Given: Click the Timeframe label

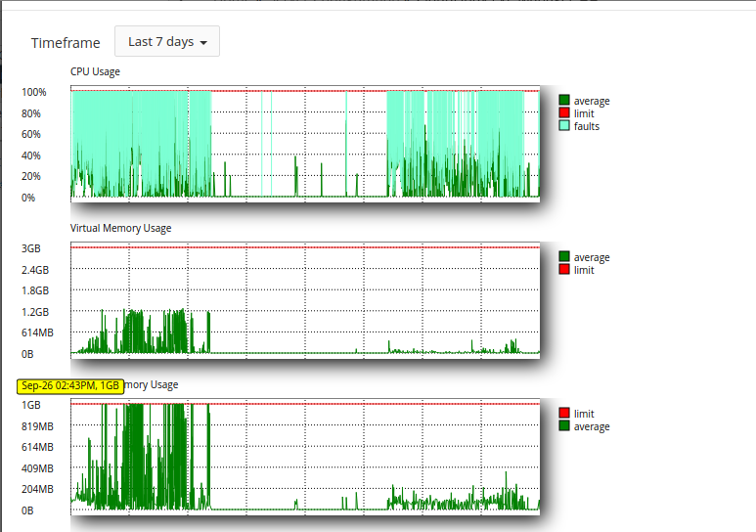Looking at the screenshot, I should coord(66,43).
